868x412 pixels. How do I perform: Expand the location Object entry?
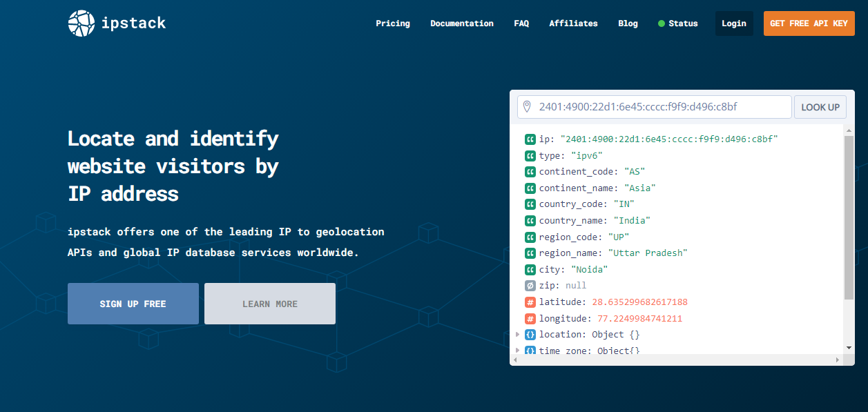[518, 334]
